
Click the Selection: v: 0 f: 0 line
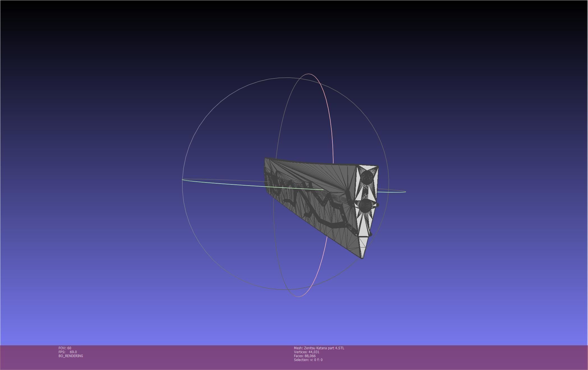coord(308,360)
